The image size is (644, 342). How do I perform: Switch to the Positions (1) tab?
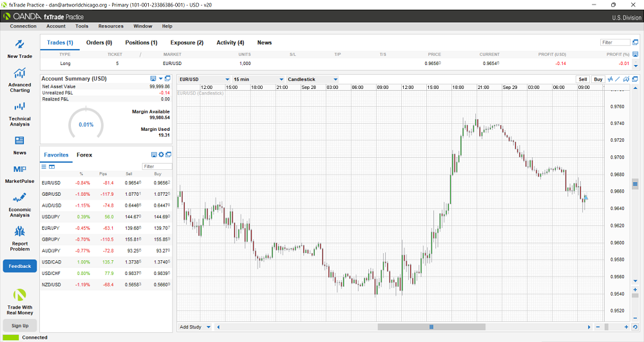141,43
